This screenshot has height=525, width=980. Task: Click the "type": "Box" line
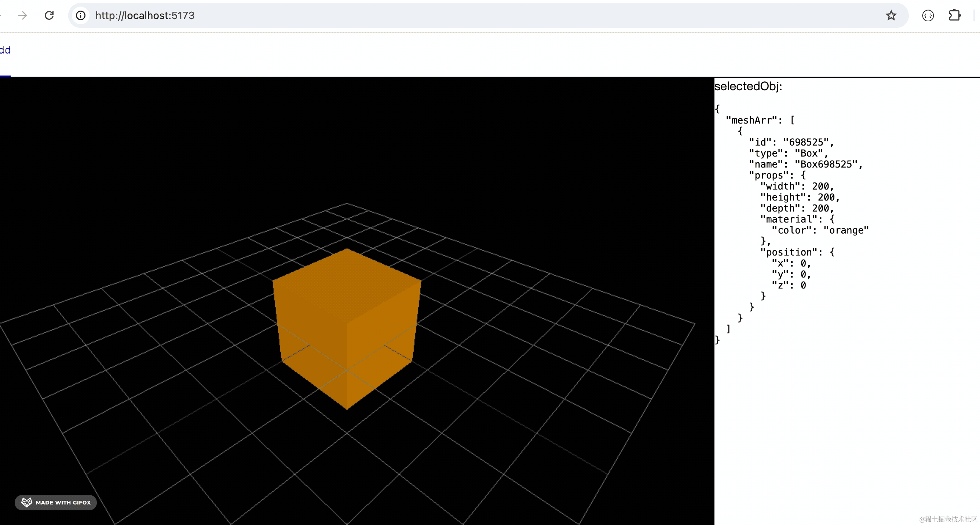click(x=788, y=153)
